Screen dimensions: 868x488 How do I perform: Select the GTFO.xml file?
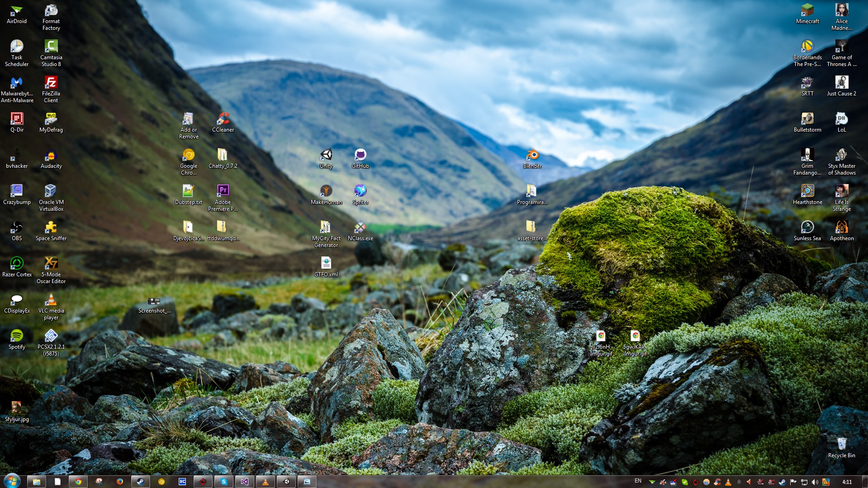pos(326,267)
